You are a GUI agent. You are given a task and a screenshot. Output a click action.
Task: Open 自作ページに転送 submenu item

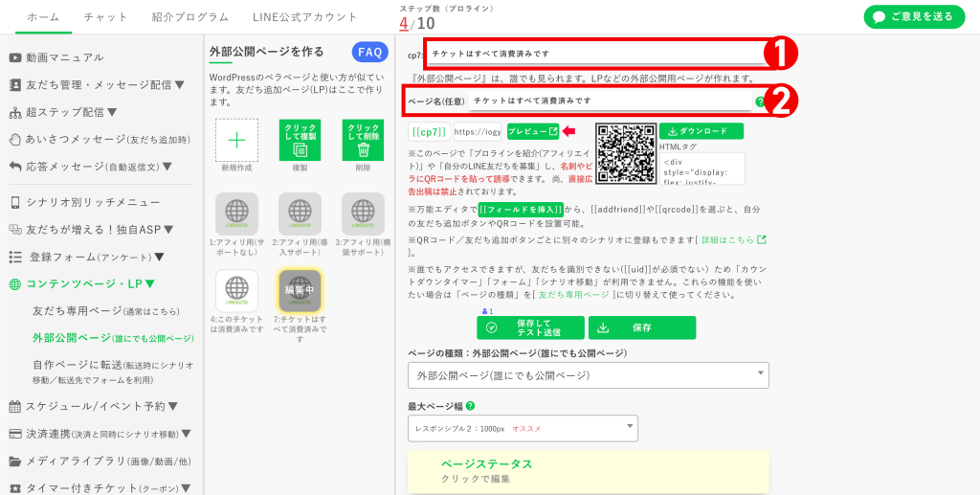point(113,371)
